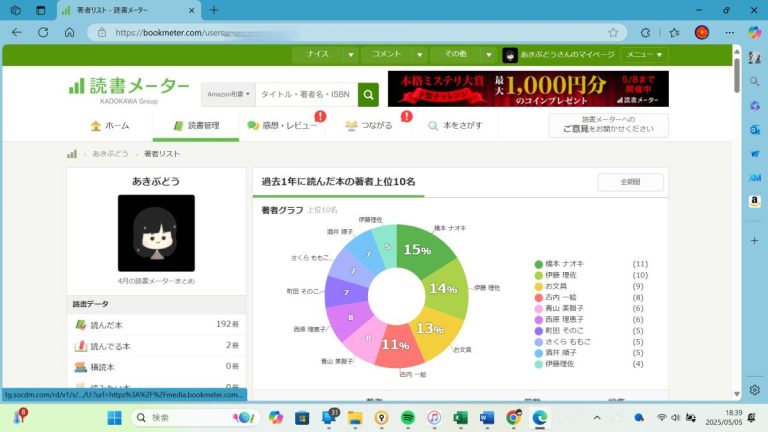Add browser tab with plus button
Viewport: 768px width, 432px height.
[214, 10]
